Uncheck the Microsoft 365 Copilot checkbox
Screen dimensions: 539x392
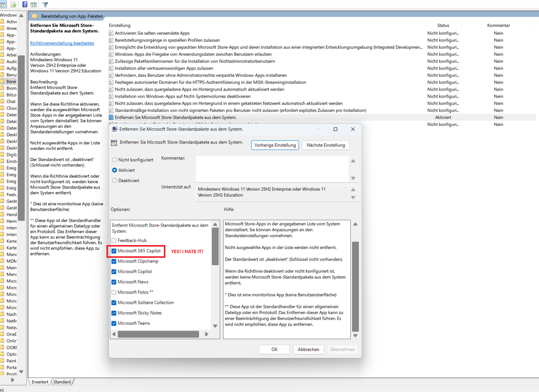(x=114, y=251)
